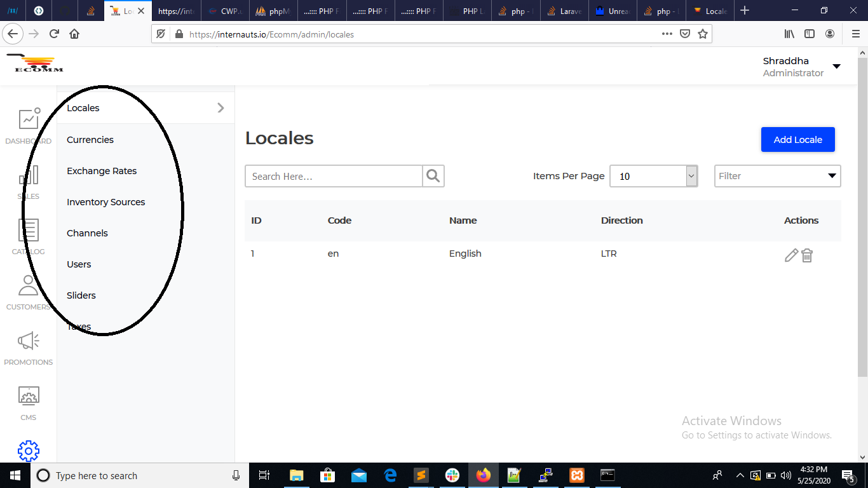Go forward with browser forward arrow

(34, 34)
